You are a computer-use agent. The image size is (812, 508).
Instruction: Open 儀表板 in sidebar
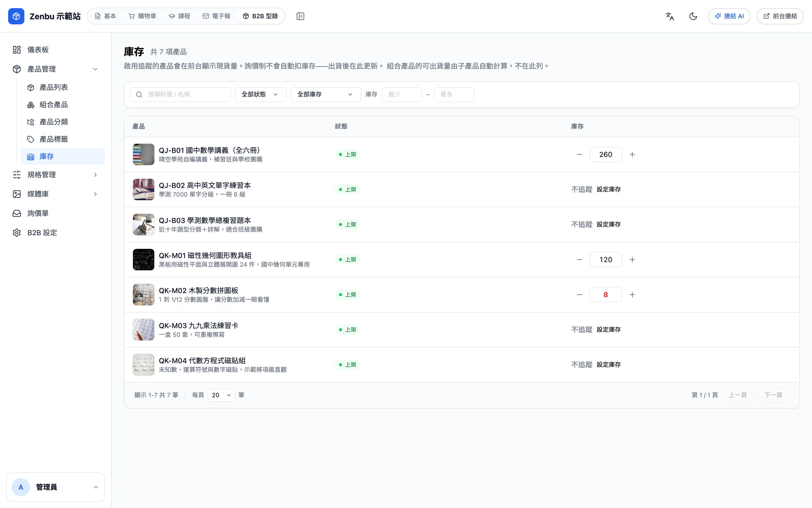pyautogui.click(x=56, y=50)
